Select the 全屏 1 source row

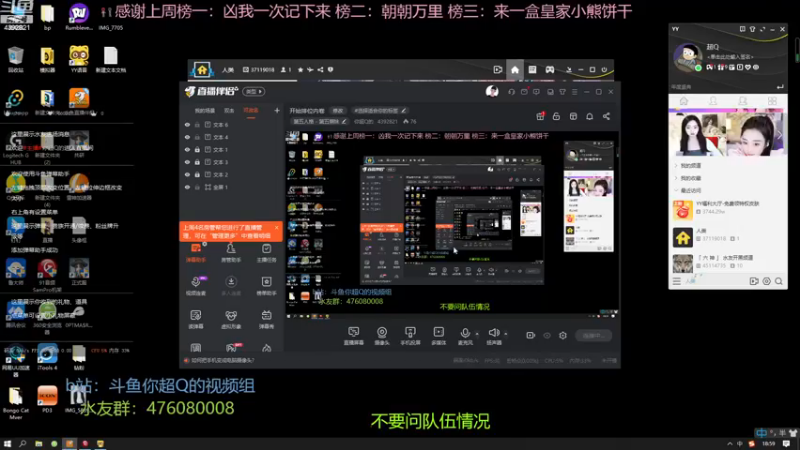pos(232,187)
